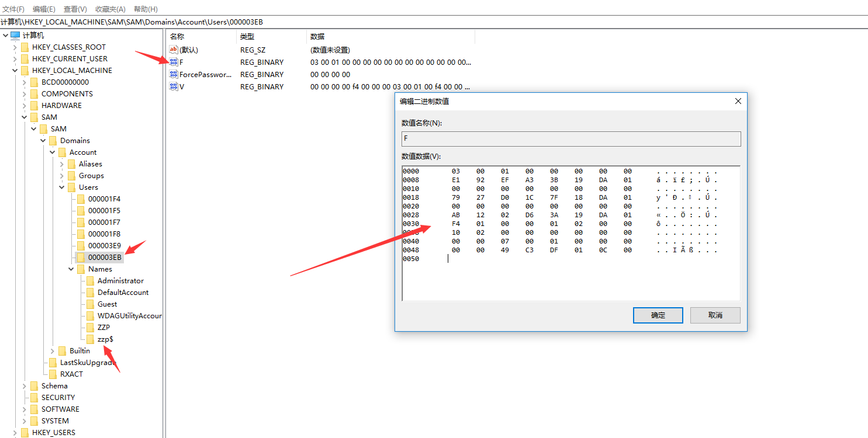Screen dimensions: 868x438
Task: Expand the BCD00000000 key
Action: click(x=25, y=82)
